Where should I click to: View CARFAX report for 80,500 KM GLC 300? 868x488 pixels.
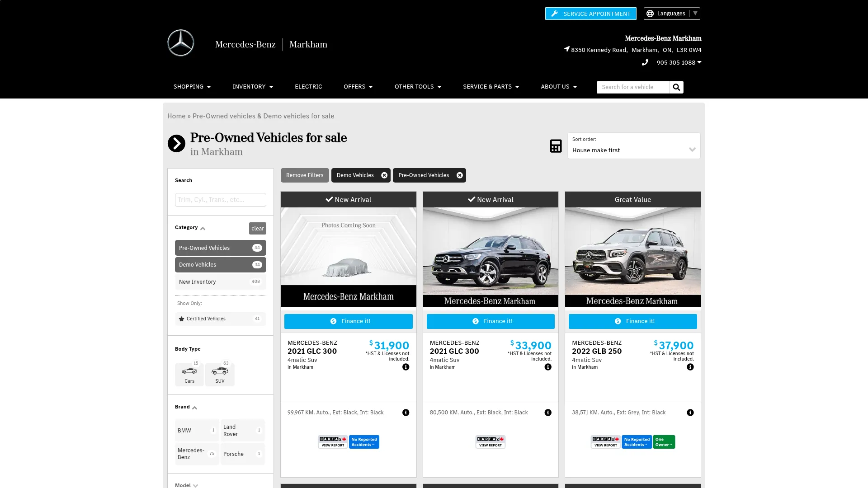tap(491, 442)
